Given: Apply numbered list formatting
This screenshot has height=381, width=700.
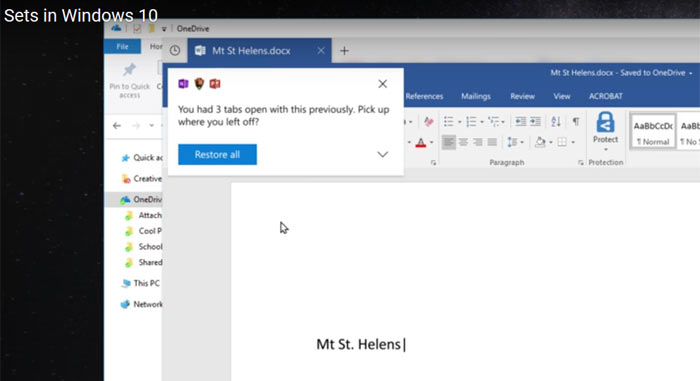Looking at the screenshot, I should 471,121.
